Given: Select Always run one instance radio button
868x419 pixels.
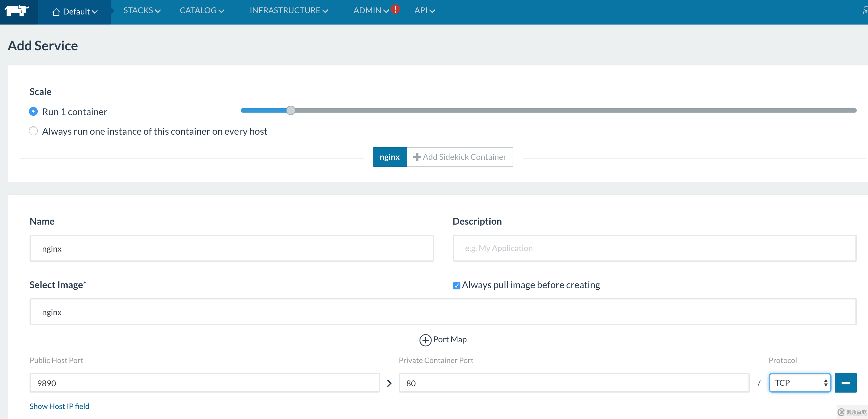Looking at the screenshot, I should pyautogui.click(x=33, y=131).
